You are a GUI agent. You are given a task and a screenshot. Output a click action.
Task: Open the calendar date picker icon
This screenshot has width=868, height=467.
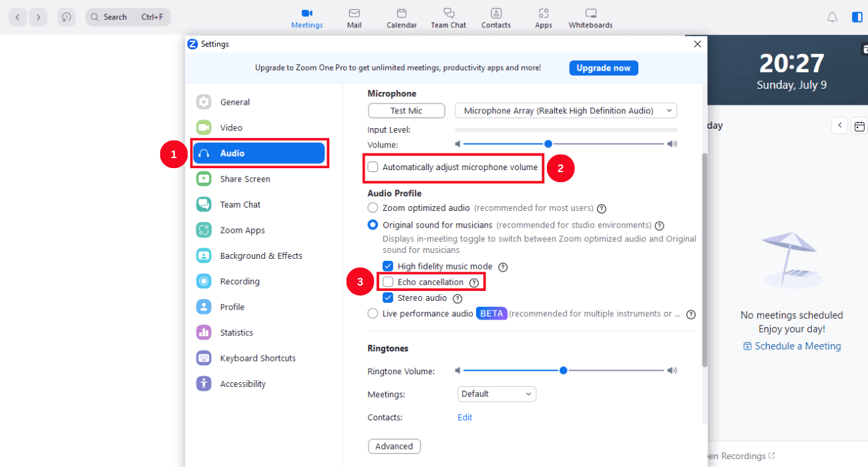[x=860, y=125]
